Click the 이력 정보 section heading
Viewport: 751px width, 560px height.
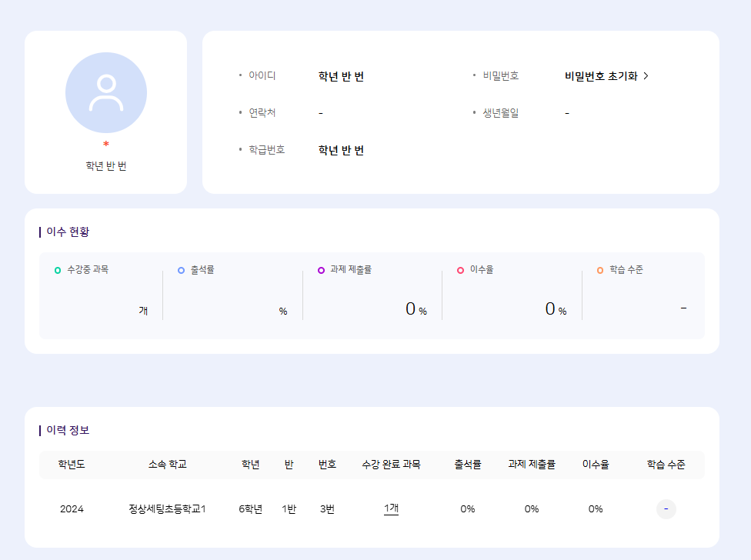[68, 430]
